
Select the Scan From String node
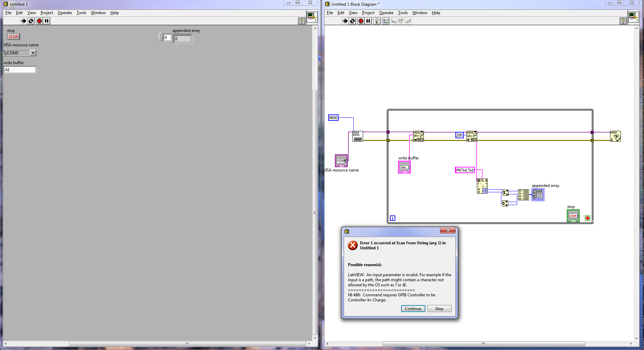482,186
